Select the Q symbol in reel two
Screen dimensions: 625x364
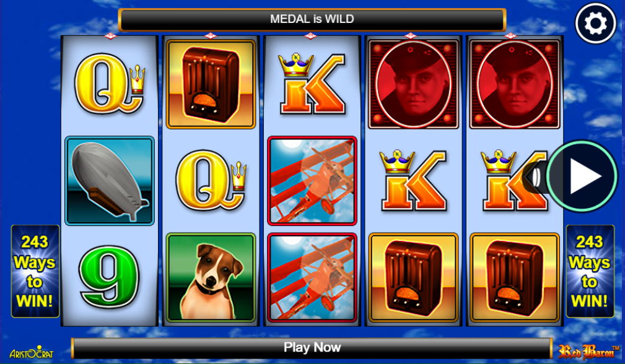click(x=211, y=180)
